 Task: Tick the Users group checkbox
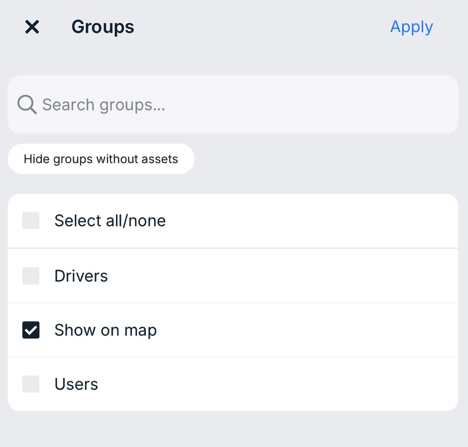(31, 384)
